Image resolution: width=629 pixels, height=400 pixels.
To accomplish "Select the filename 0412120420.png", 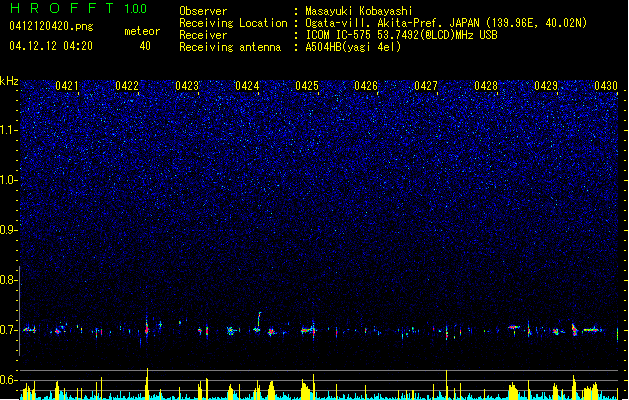I will [x=51, y=26].
